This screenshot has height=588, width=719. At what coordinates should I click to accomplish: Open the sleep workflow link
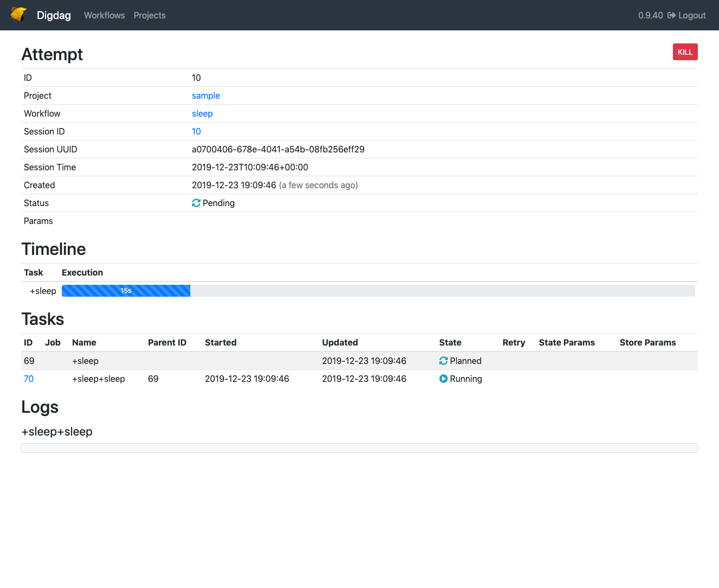point(202,113)
